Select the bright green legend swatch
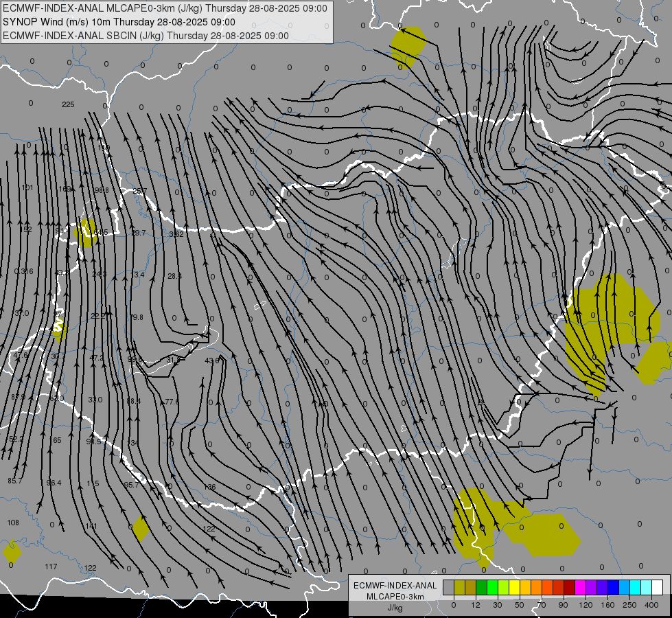The width and height of the screenshot is (672, 618). (x=492, y=587)
